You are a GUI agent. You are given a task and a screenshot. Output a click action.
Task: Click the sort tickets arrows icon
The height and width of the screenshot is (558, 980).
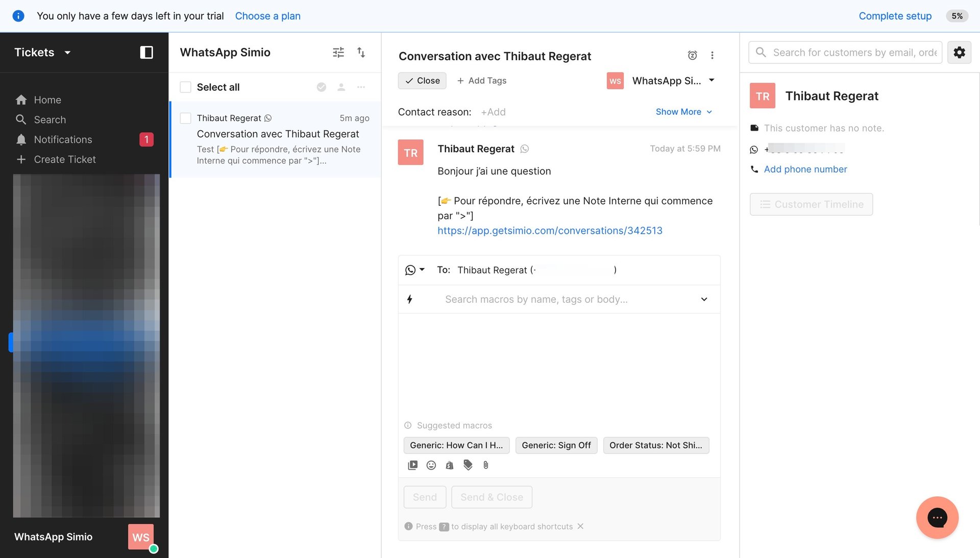point(361,52)
